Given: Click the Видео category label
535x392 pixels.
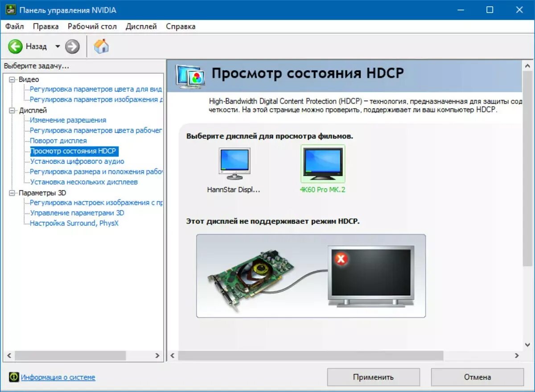Looking at the screenshot, I should coord(29,79).
